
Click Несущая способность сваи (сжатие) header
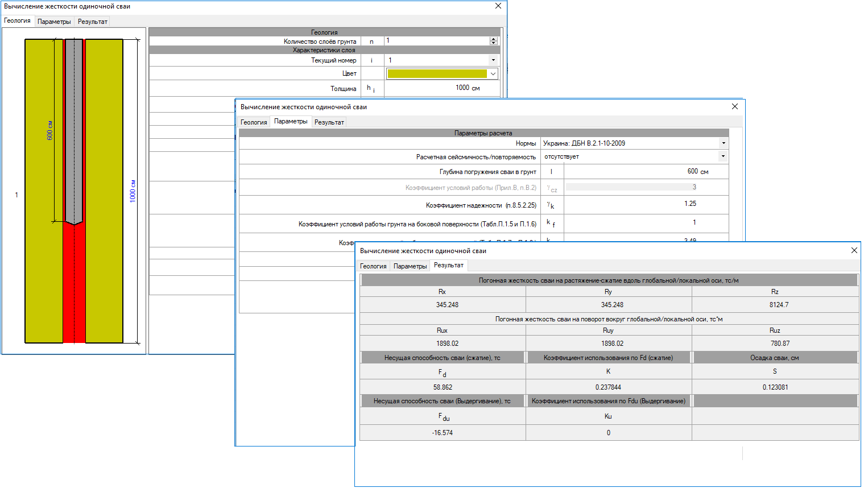tap(443, 358)
